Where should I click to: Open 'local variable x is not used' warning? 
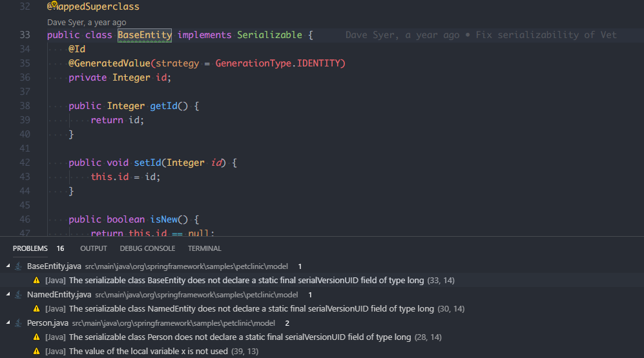[x=149, y=352]
